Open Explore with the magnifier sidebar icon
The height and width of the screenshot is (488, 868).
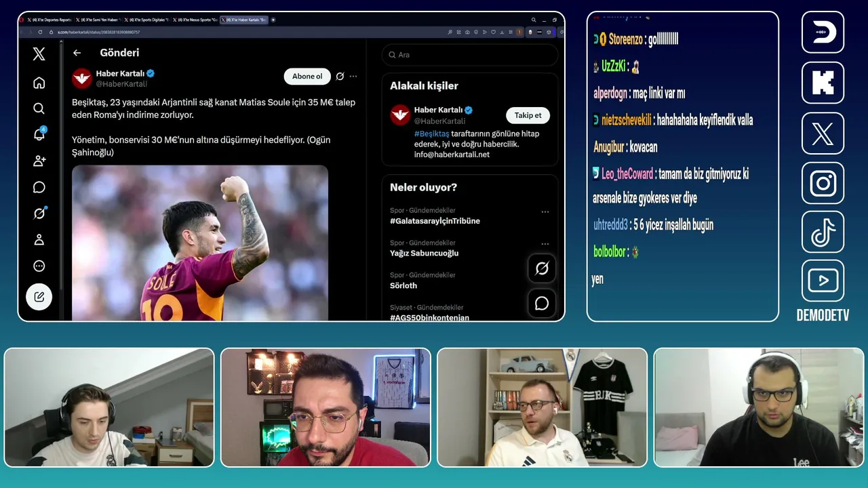pyautogui.click(x=39, y=108)
